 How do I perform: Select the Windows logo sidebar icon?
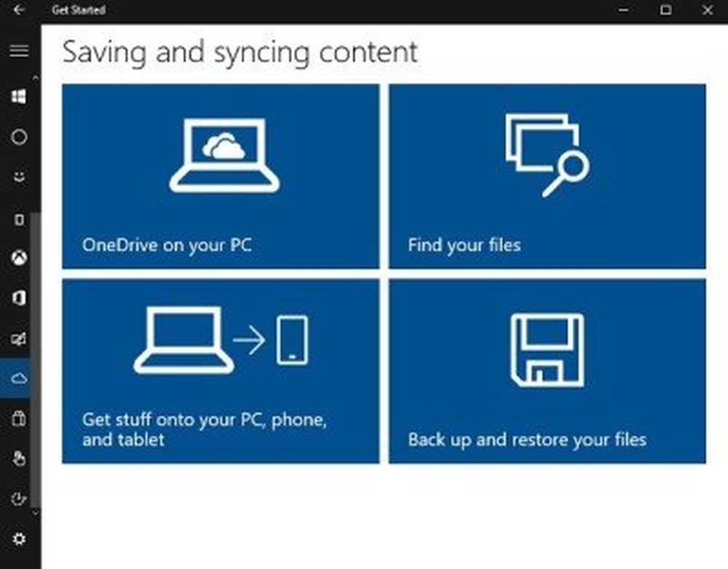(19, 97)
